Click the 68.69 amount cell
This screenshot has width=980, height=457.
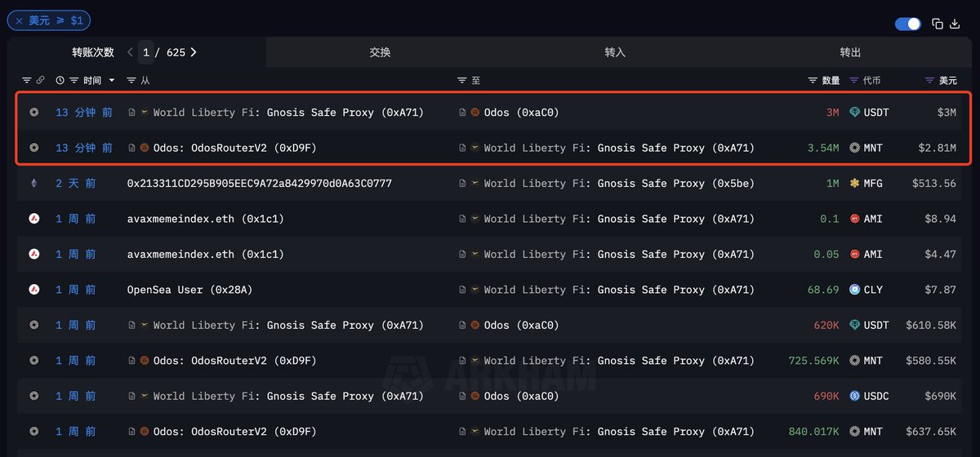pos(823,290)
